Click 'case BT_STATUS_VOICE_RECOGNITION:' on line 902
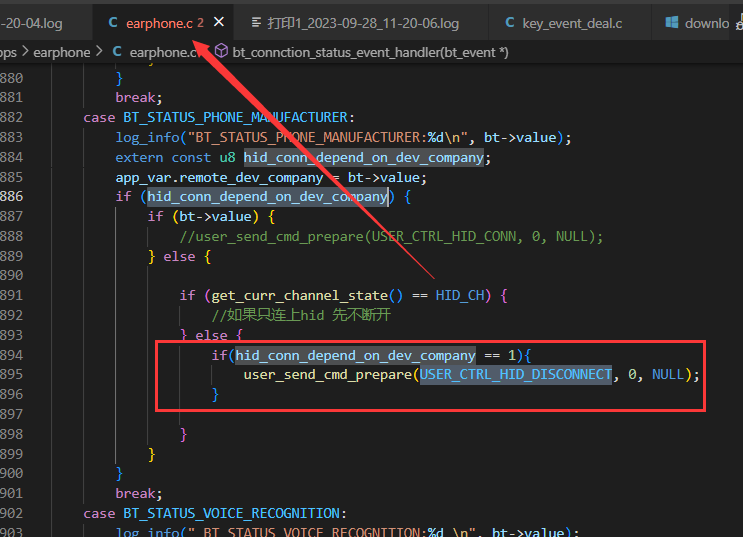Viewport: 743px width, 537px height. [215, 513]
